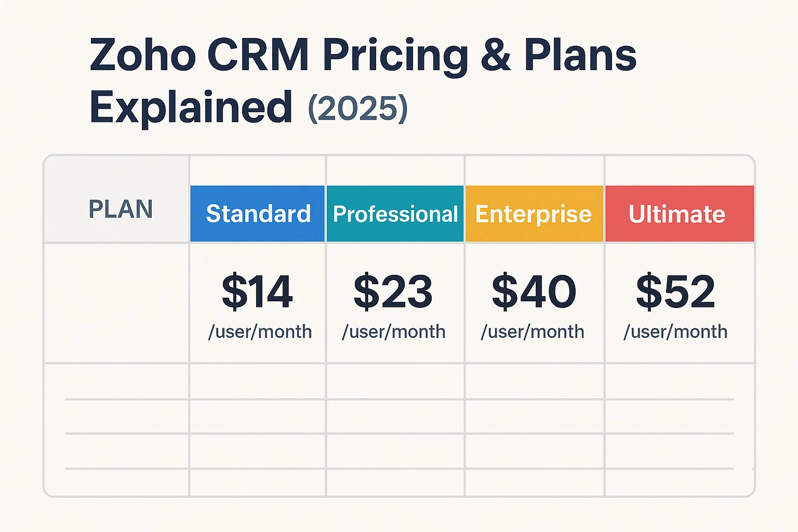Select the Ultimate plan header
798x532 pixels.
point(677,214)
